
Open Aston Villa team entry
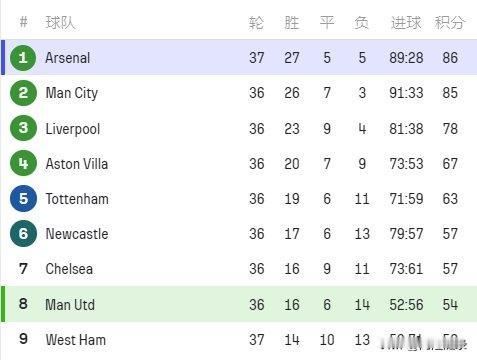[x=77, y=164]
